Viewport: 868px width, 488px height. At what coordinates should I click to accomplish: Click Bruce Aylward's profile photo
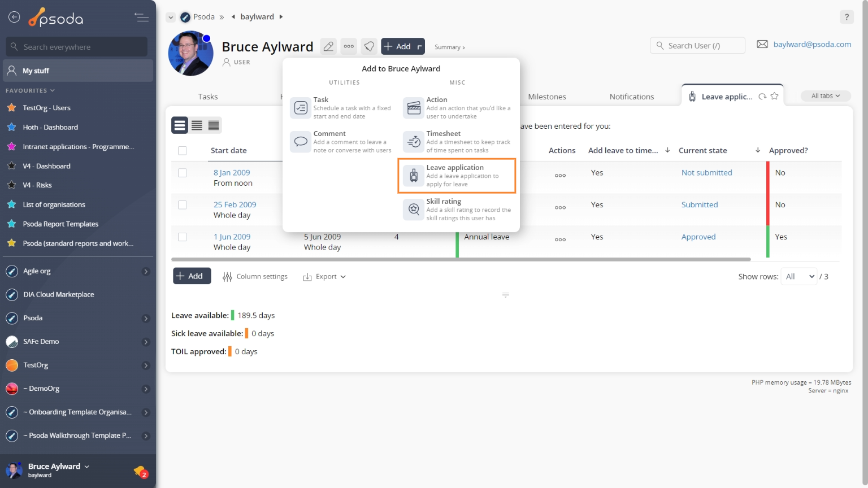coord(191,54)
